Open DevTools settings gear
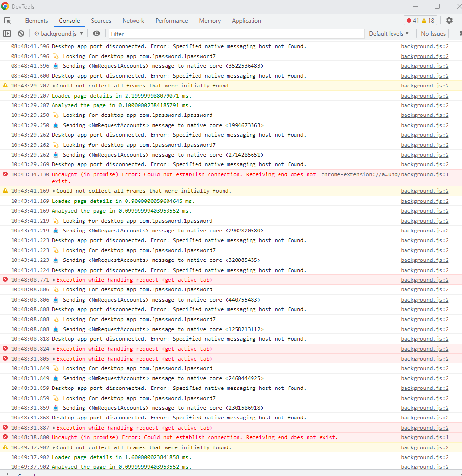Viewport: 462px width, 476px height. point(449,20)
